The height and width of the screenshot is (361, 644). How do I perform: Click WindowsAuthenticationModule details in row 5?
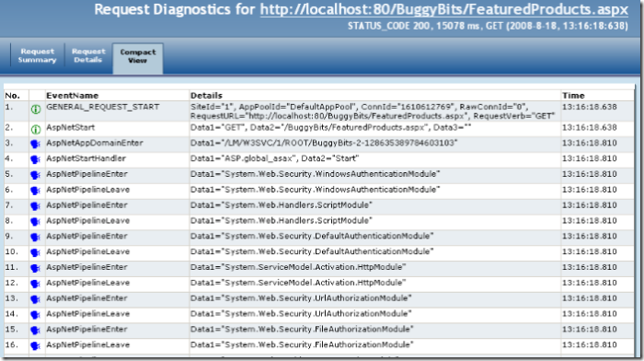[315, 174]
